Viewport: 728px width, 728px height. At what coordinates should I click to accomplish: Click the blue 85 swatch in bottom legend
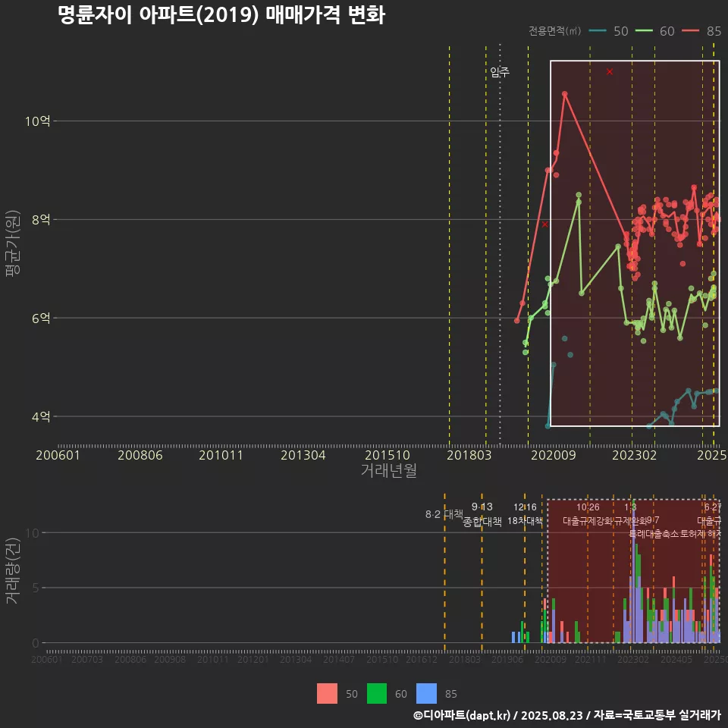click(427, 694)
